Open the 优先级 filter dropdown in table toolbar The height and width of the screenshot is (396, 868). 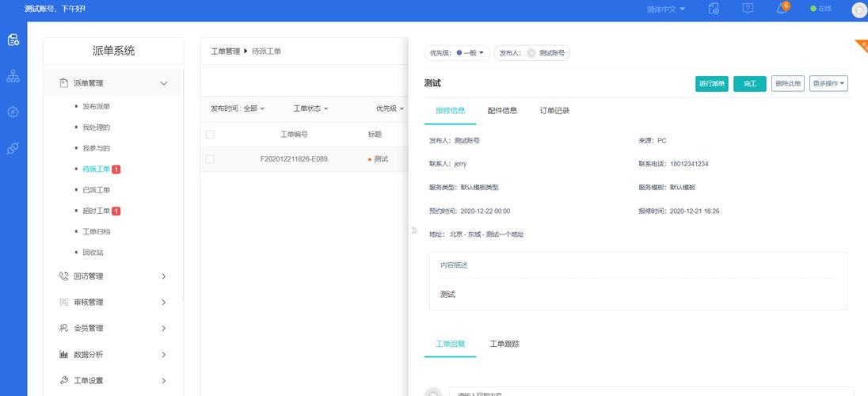click(x=390, y=109)
